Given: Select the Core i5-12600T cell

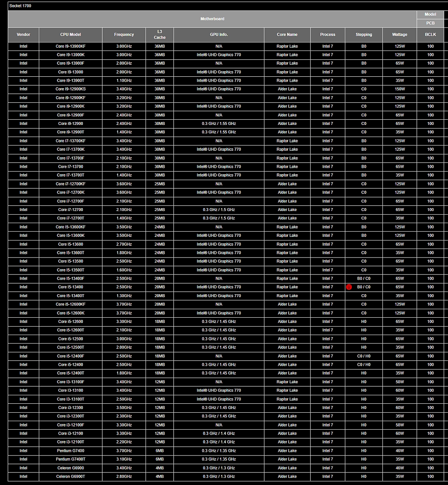Looking at the screenshot, I should (71, 330).
